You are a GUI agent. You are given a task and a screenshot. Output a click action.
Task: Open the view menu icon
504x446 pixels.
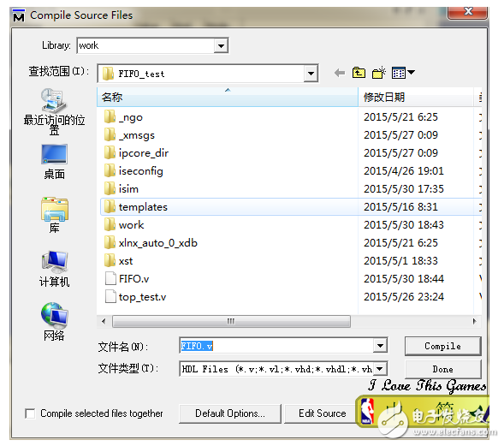point(403,73)
